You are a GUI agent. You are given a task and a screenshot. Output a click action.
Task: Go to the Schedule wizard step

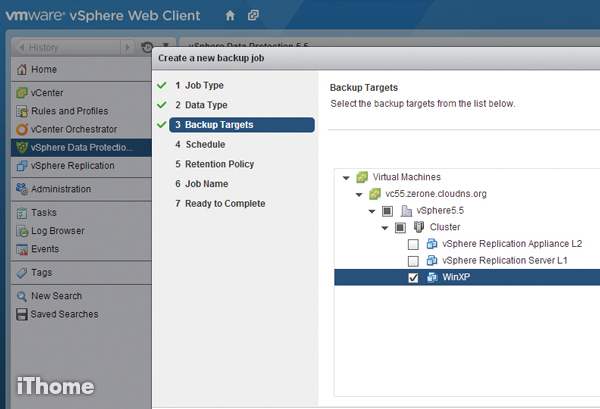(x=204, y=144)
